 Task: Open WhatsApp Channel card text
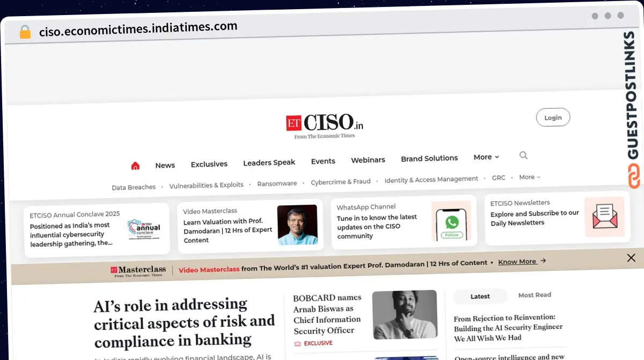(377, 226)
